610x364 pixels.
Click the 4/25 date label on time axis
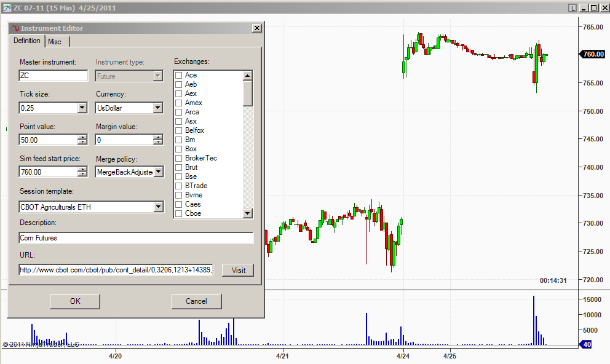click(450, 356)
